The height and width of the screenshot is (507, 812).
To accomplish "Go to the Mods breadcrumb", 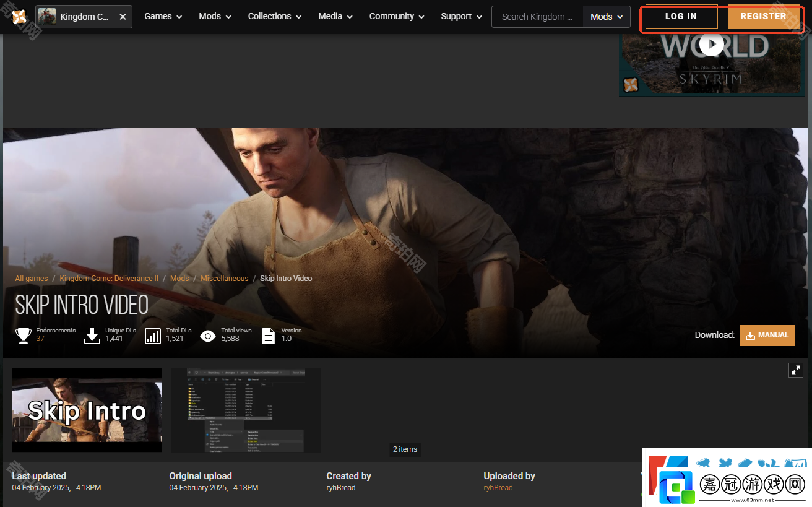I will [x=179, y=279].
